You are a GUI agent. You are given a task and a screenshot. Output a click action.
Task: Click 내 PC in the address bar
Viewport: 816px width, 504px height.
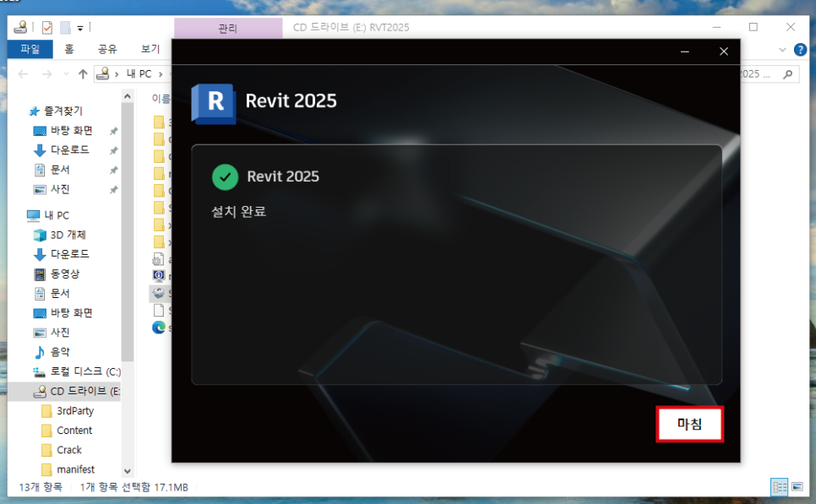139,73
